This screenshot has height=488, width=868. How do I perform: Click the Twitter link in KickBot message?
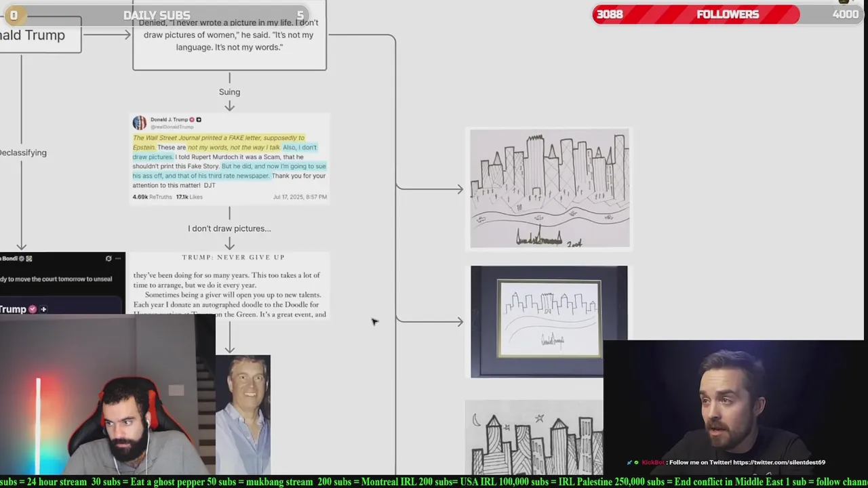[778, 462]
